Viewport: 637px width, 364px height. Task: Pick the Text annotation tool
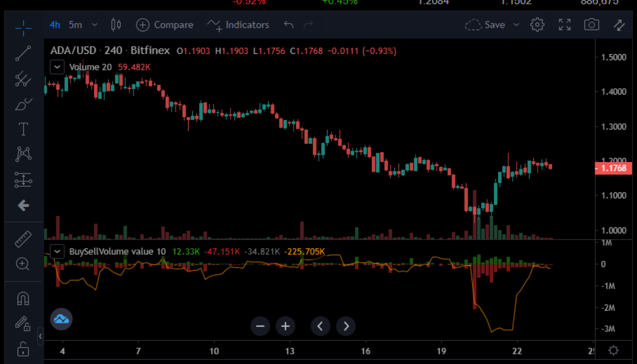pos(22,129)
